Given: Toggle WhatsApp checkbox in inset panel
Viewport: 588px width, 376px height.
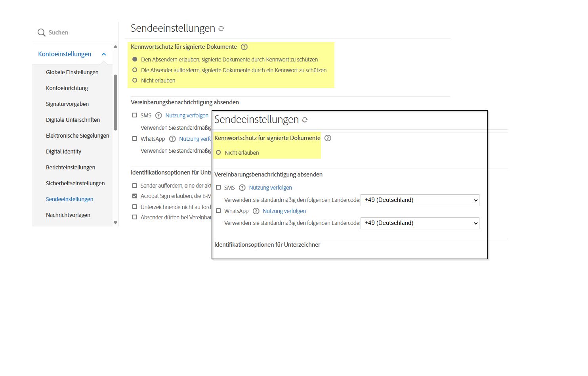Looking at the screenshot, I should click(218, 211).
